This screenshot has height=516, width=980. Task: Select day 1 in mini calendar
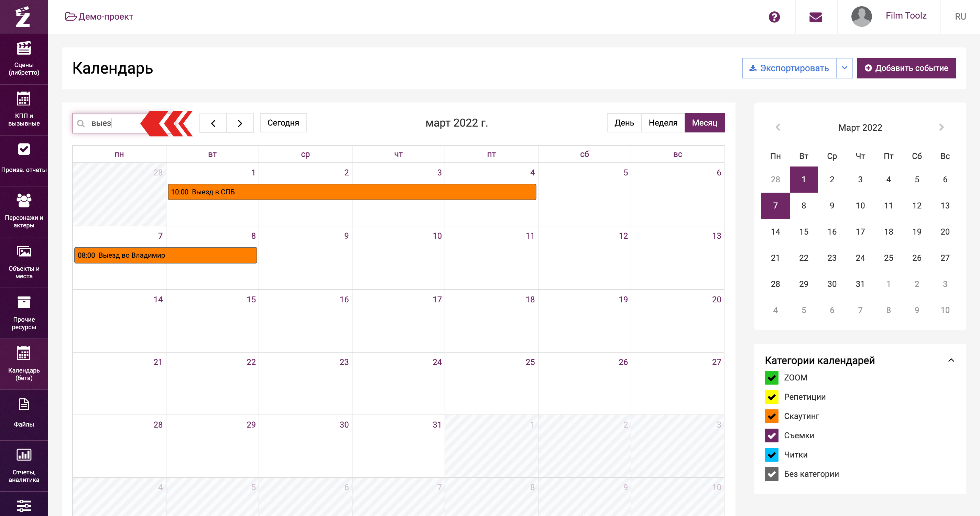(x=804, y=180)
